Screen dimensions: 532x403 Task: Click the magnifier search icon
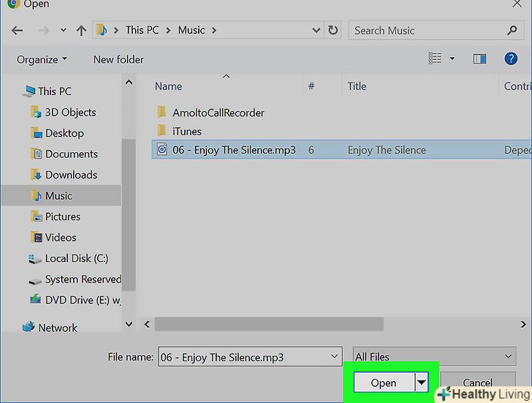pyautogui.click(x=512, y=31)
